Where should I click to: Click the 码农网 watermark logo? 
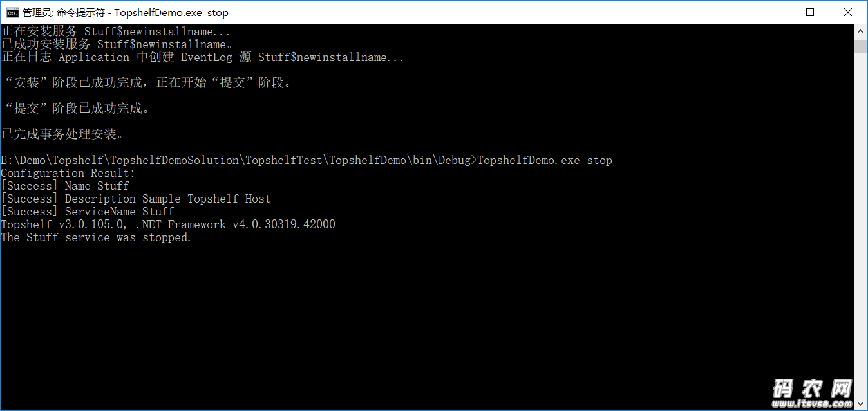[812, 388]
